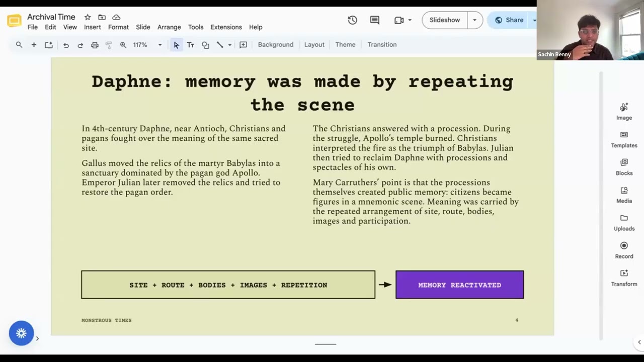Click the Transition toolbar button

382,45
